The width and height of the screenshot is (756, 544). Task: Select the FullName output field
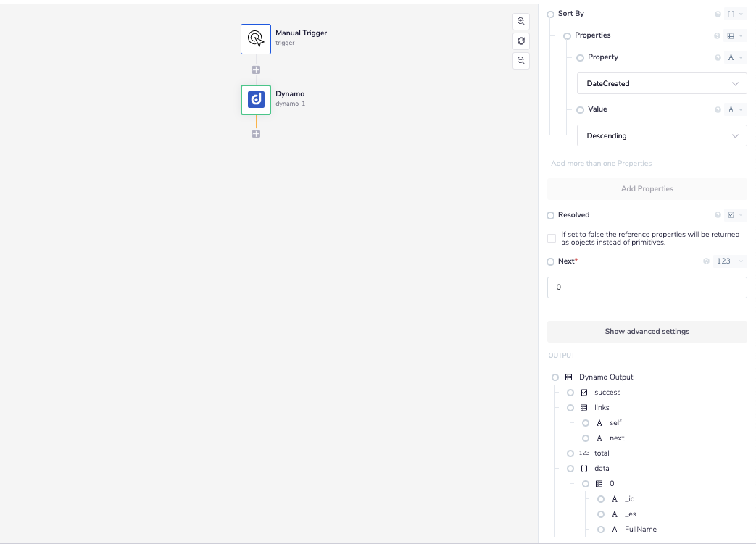(x=640, y=530)
